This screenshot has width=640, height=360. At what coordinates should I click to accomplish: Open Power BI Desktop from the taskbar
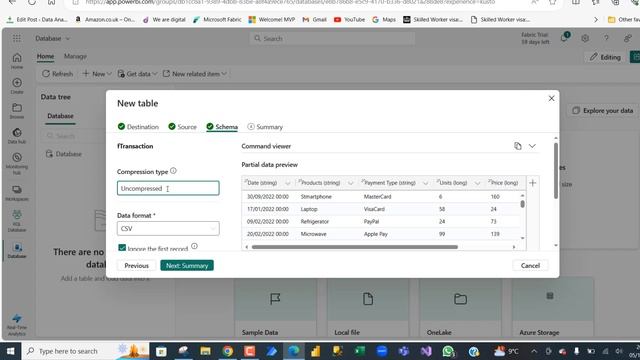pos(316,351)
